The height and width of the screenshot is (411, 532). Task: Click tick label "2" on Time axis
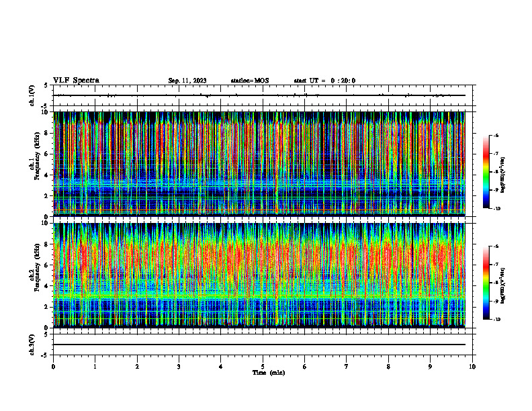coord(137,367)
